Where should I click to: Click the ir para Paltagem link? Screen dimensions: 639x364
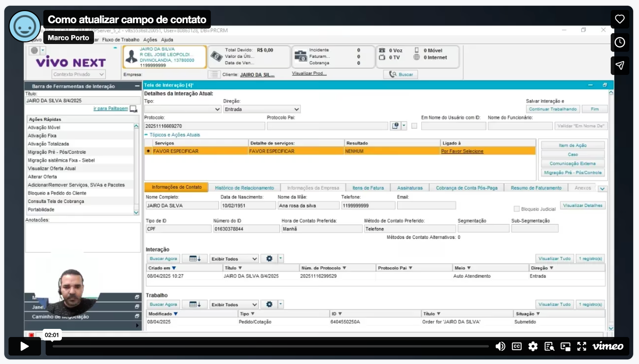click(x=111, y=109)
